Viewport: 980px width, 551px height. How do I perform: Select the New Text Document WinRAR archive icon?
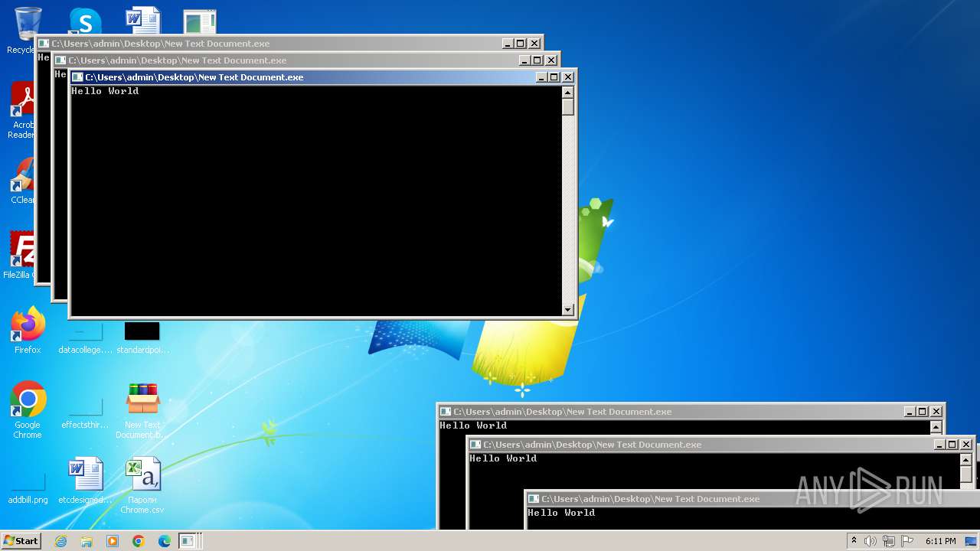tap(143, 411)
